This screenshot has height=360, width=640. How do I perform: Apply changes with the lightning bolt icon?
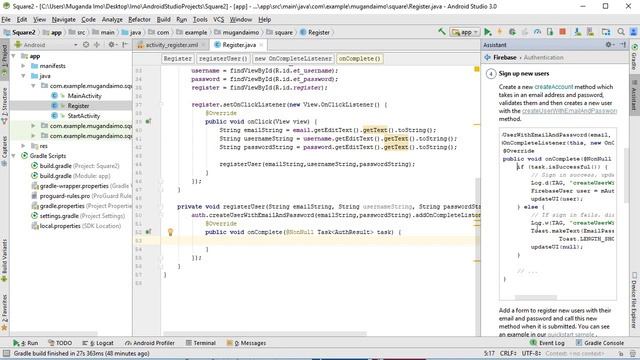click(500, 32)
